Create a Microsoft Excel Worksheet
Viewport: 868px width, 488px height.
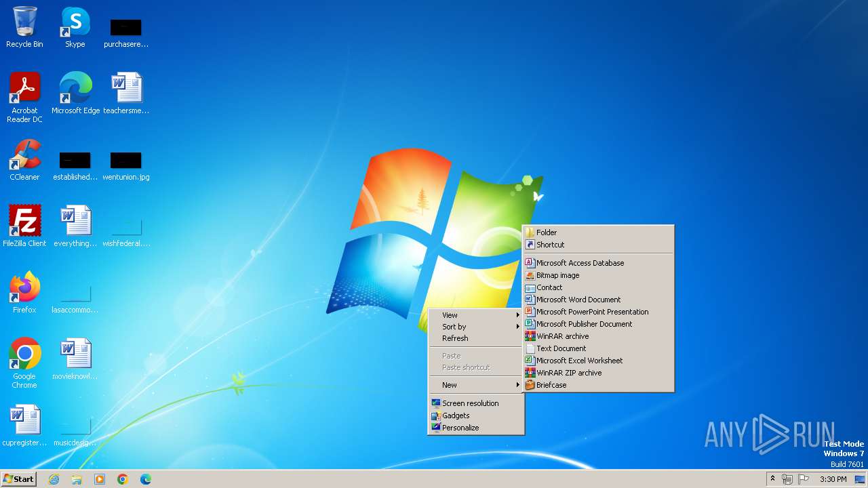598,361
